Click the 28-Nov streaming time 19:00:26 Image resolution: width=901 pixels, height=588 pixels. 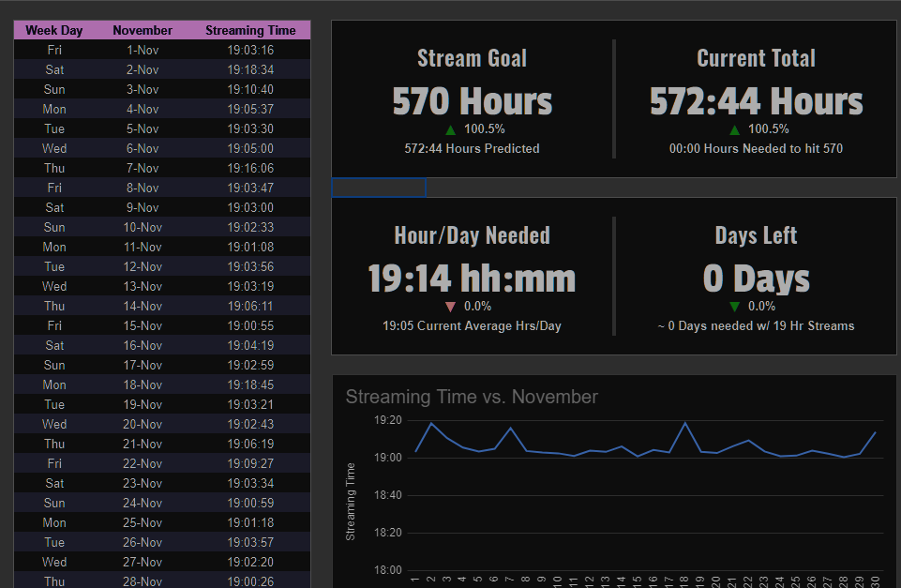[x=250, y=581]
